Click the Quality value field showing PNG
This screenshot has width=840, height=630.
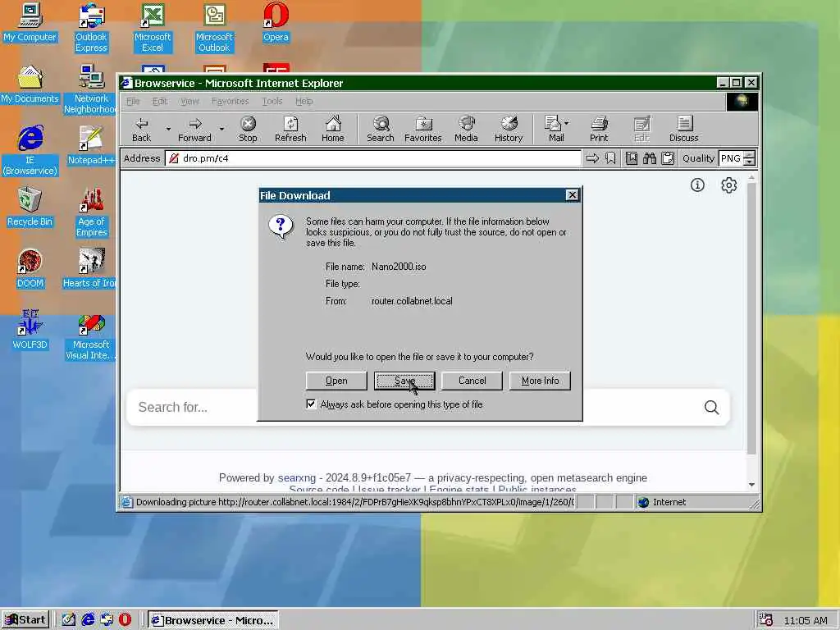click(731, 158)
